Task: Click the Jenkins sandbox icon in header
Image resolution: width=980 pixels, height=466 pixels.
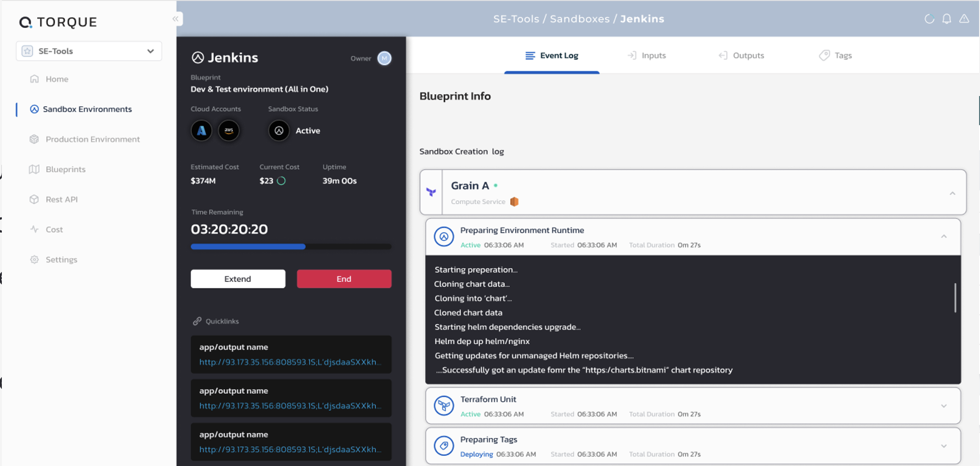Action: pos(198,57)
